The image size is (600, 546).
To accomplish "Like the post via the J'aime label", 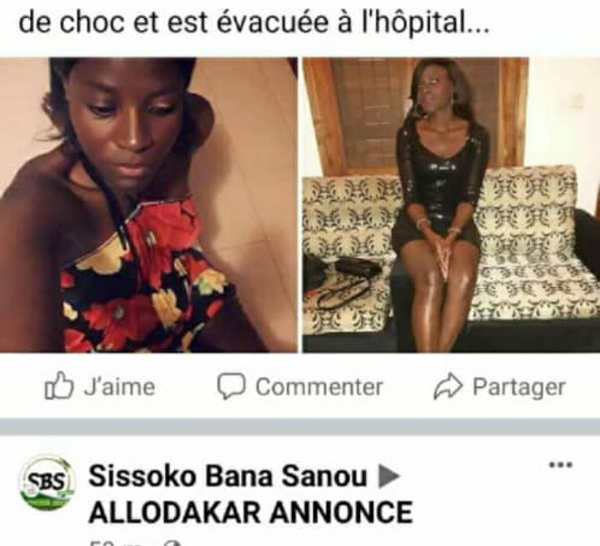I will tap(119, 386).
